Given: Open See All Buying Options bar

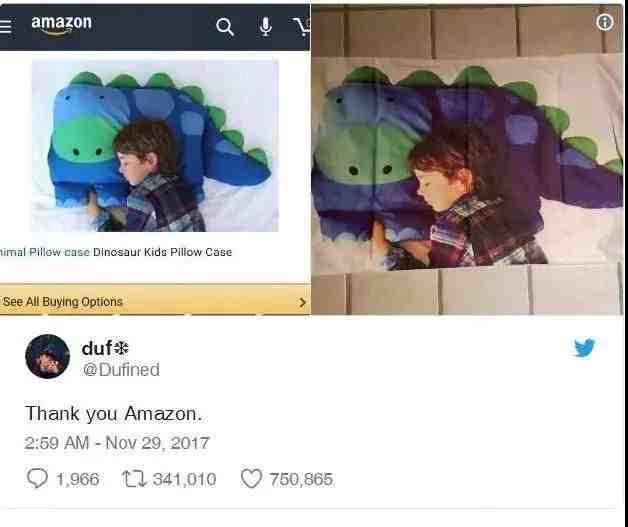Looking at the screenshot, I should coord(155,300).
